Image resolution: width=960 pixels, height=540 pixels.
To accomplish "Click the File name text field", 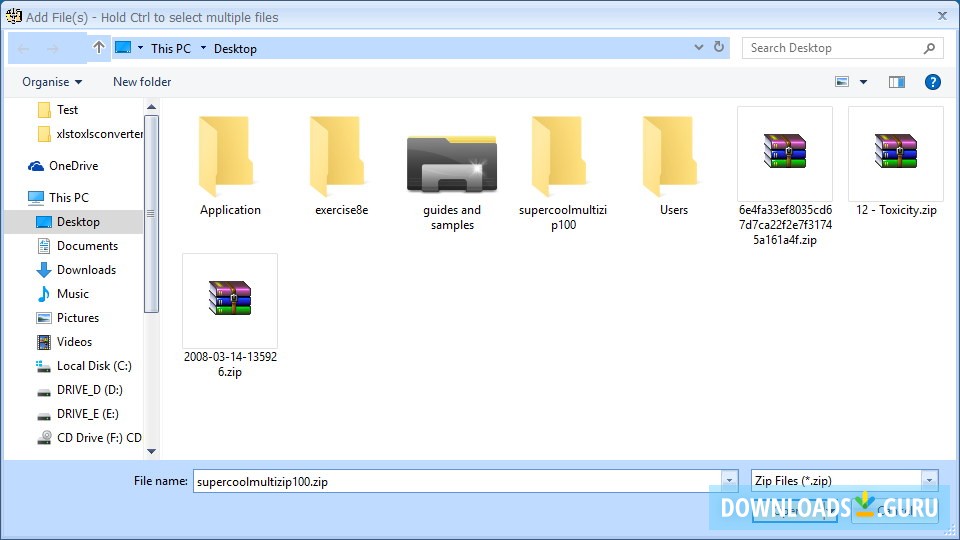I will point(457,481).
